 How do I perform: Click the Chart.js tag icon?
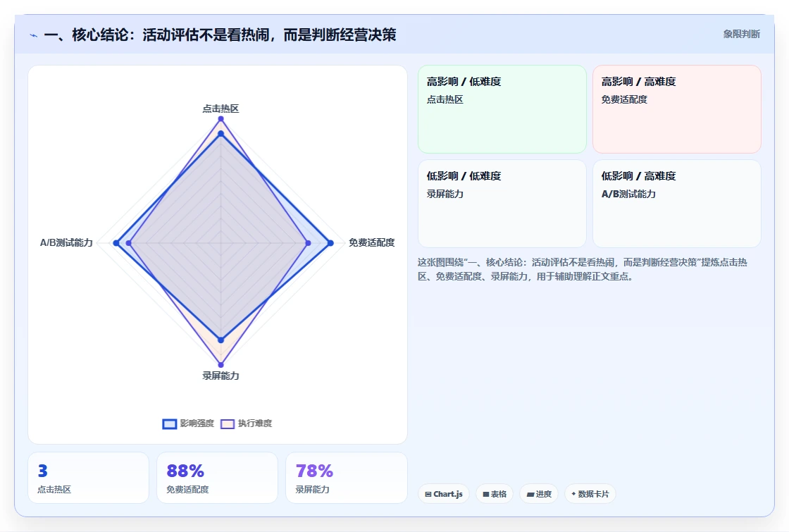428,494
